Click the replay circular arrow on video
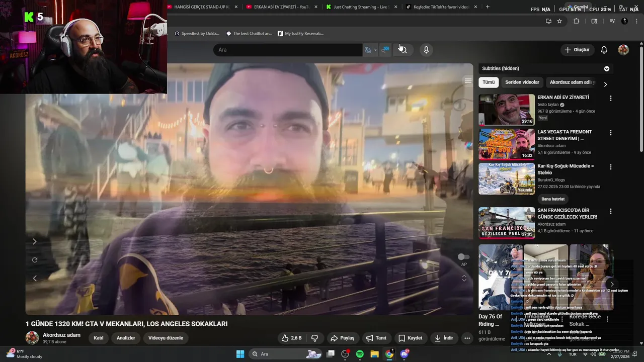The height and width of the screenshot is (362, 644). coord(35,260)
